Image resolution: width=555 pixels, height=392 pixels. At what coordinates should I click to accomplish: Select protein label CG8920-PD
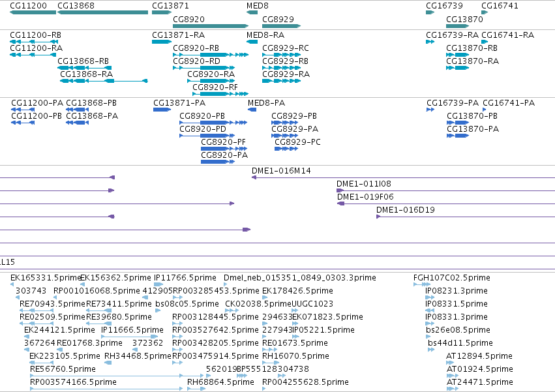point(203,129)
